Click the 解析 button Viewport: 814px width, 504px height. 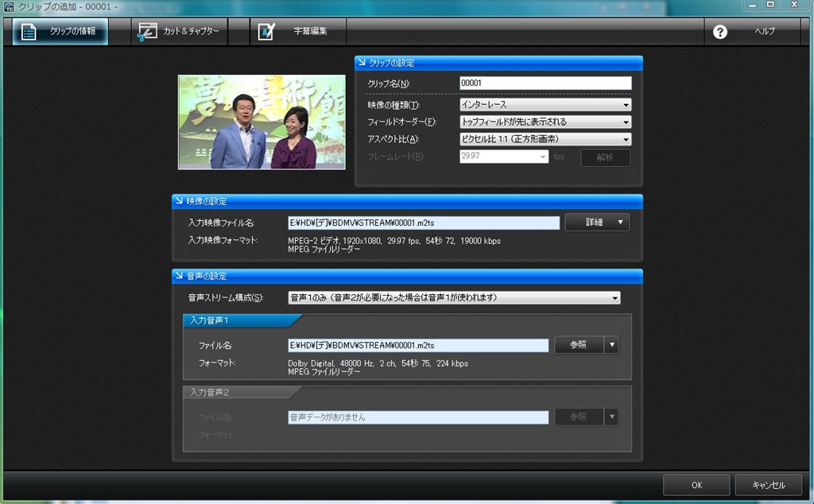tap(605, 157)
